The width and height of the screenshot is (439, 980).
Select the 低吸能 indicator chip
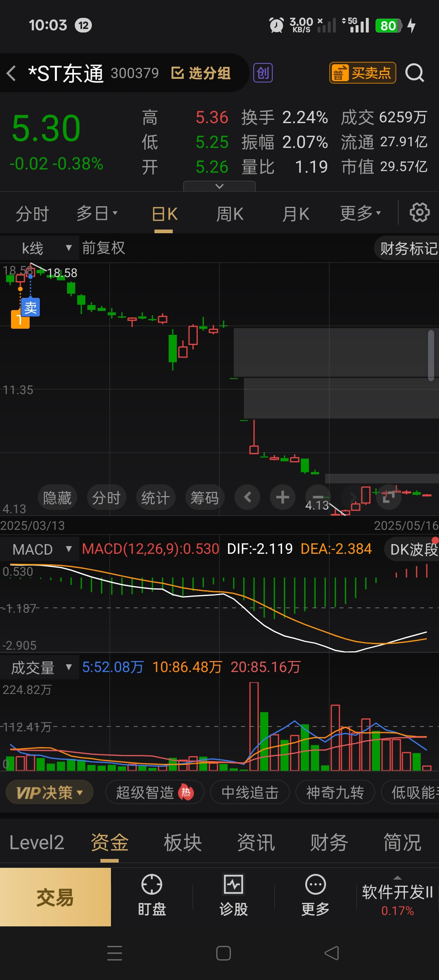[411, 792]
